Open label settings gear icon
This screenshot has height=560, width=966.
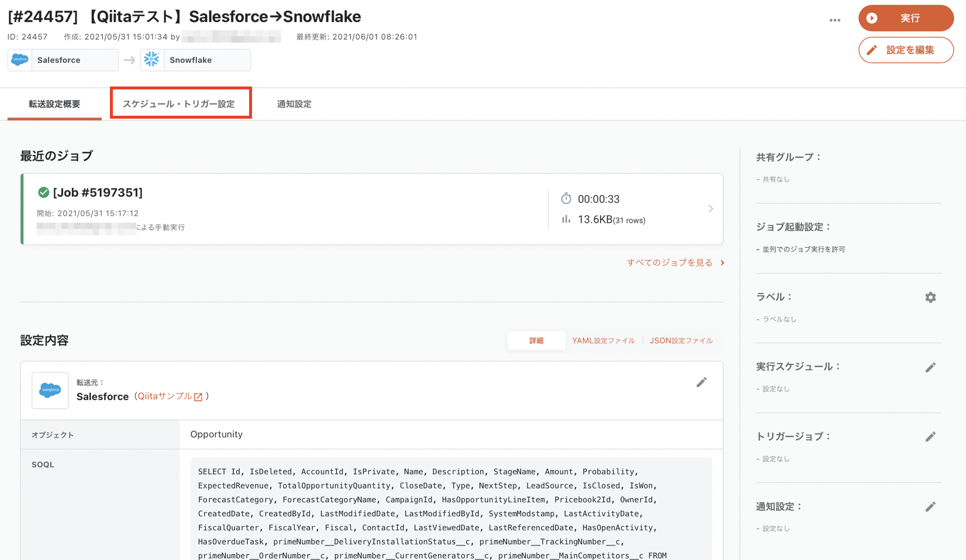pos(930,298)
